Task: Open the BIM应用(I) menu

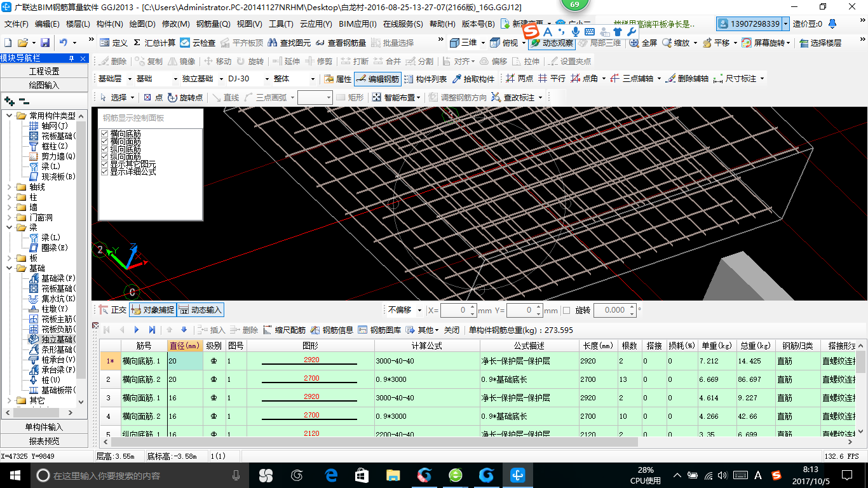Action: tap(358, 24)
